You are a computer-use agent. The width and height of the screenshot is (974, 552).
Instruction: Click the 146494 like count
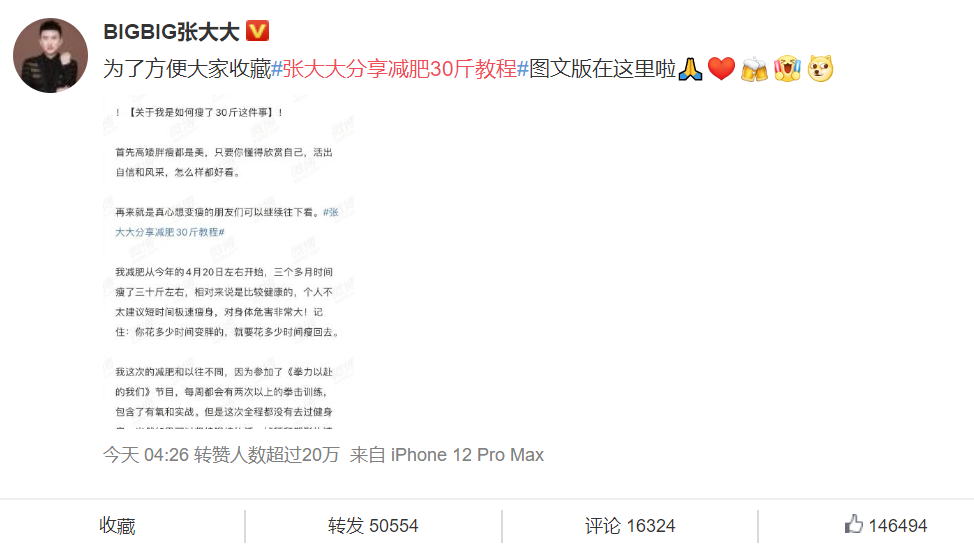(x=898, y=526)
